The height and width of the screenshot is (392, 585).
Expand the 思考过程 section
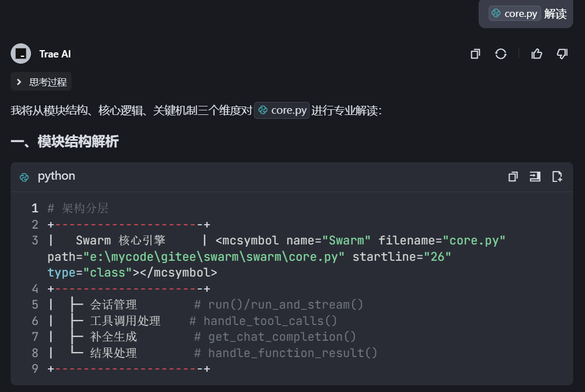[41, 81]
